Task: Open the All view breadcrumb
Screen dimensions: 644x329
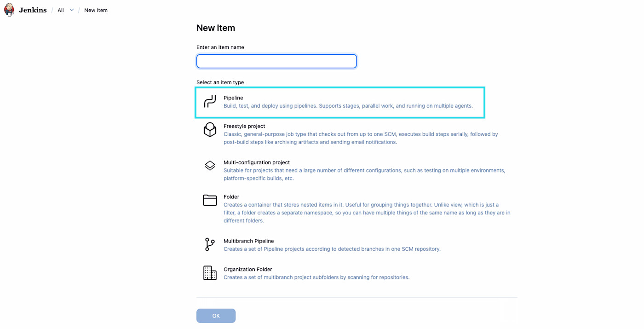Action: 61,10
